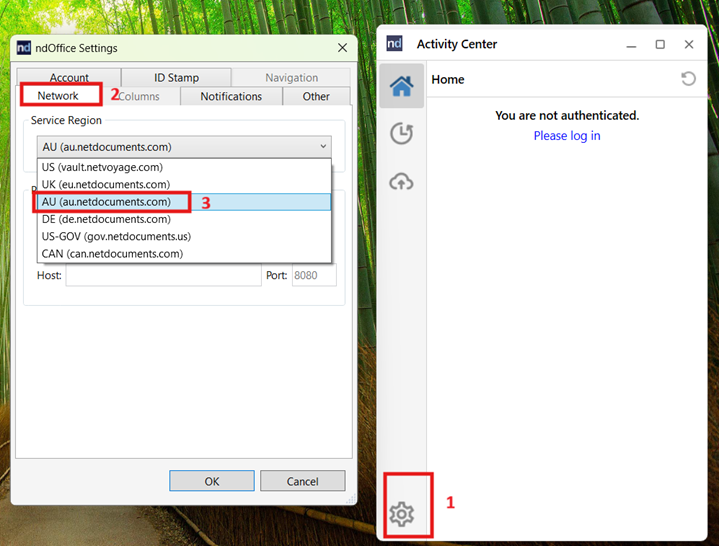
Task: Expand the Service Region dropdown arrow
Action: pos(323,146)
